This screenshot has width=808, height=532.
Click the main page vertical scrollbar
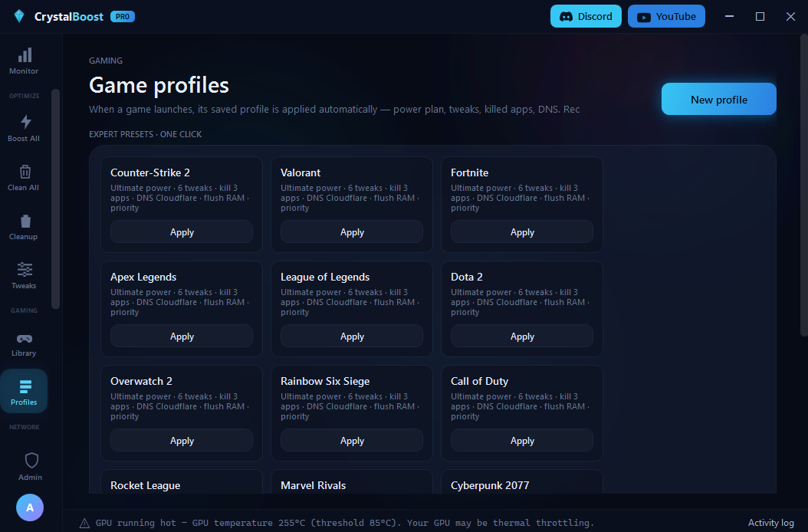(804, 186)
